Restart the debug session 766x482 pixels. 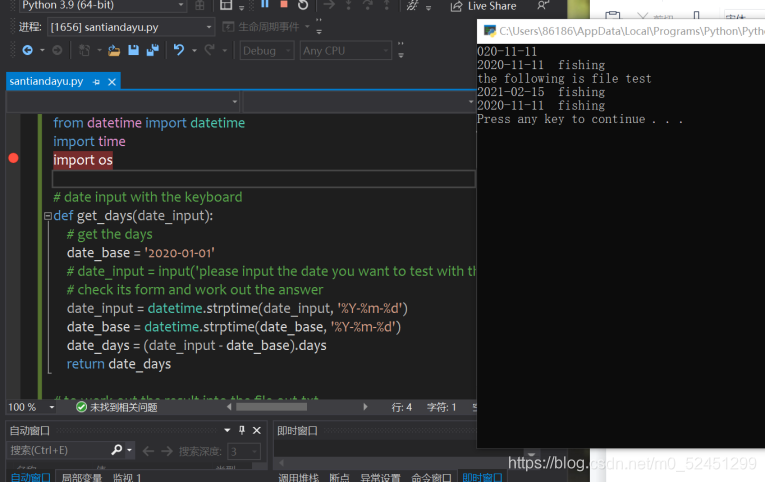(x=303, y=5)
